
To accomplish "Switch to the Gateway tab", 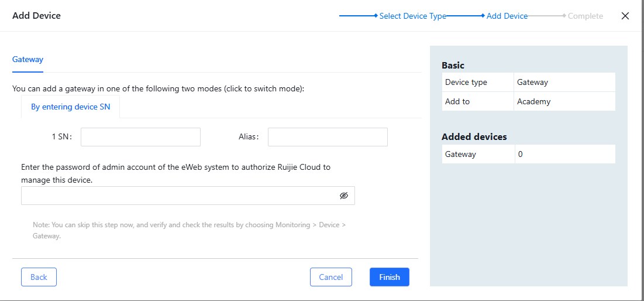I will pyautogui.click(x=27, y=59).
